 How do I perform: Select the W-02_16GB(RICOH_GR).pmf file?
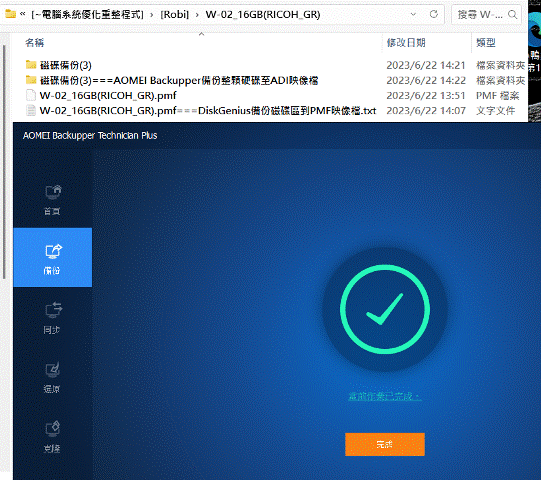[x=108, y=96]
